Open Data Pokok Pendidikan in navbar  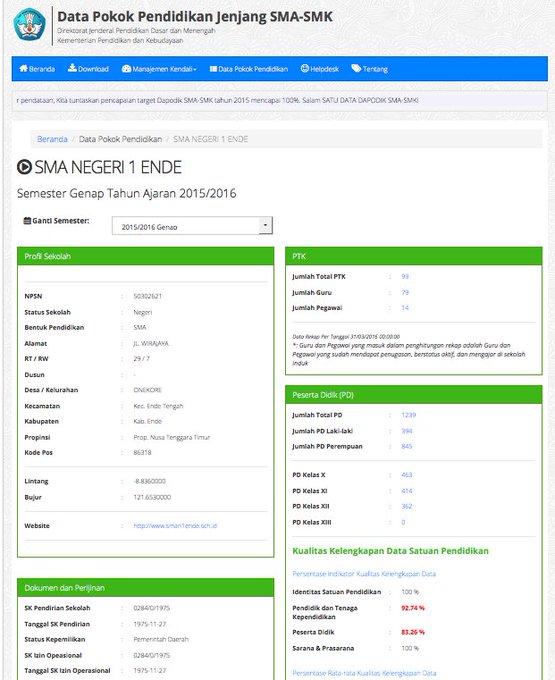click(x=249, y=69)
